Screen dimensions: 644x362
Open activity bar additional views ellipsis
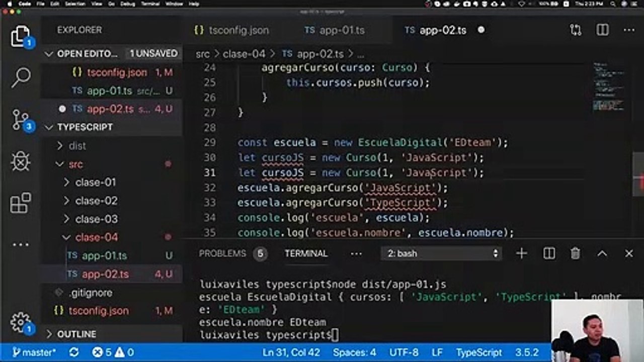[x=20, y=245]
